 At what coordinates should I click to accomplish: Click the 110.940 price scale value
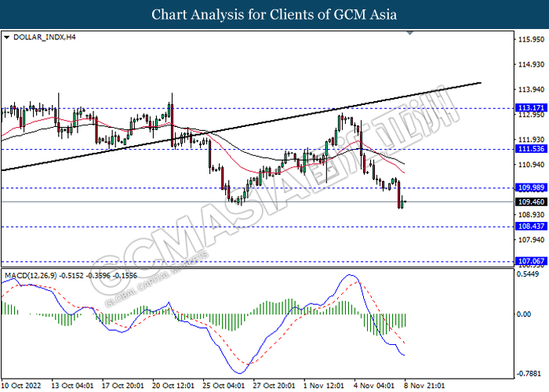tap(531, 165)
